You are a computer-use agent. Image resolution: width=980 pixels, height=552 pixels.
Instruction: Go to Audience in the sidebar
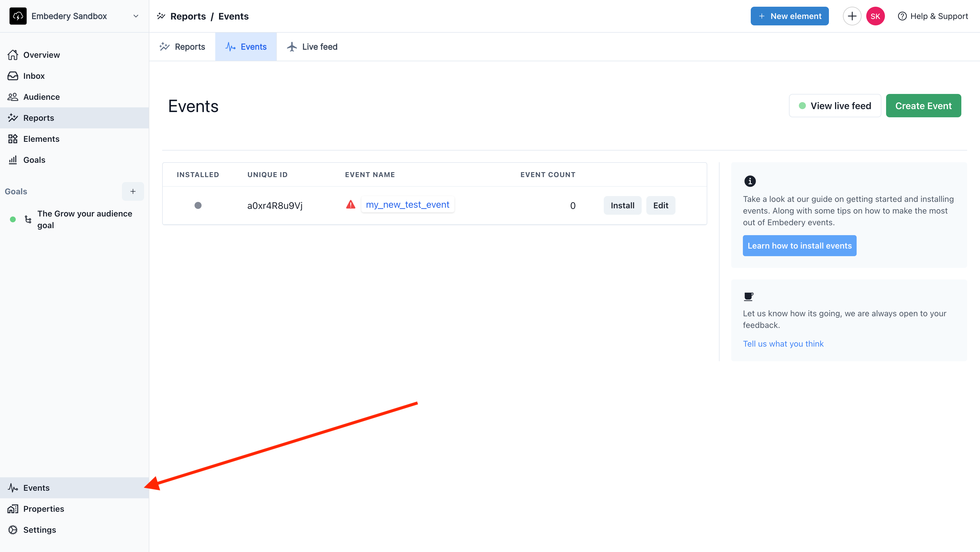point(74,97)
